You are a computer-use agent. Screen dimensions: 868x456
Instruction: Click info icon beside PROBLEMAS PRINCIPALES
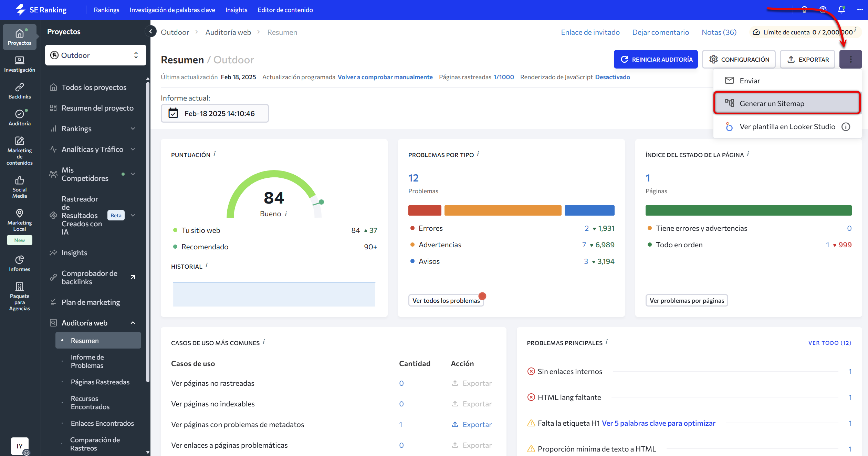click(x=607, y=341)
